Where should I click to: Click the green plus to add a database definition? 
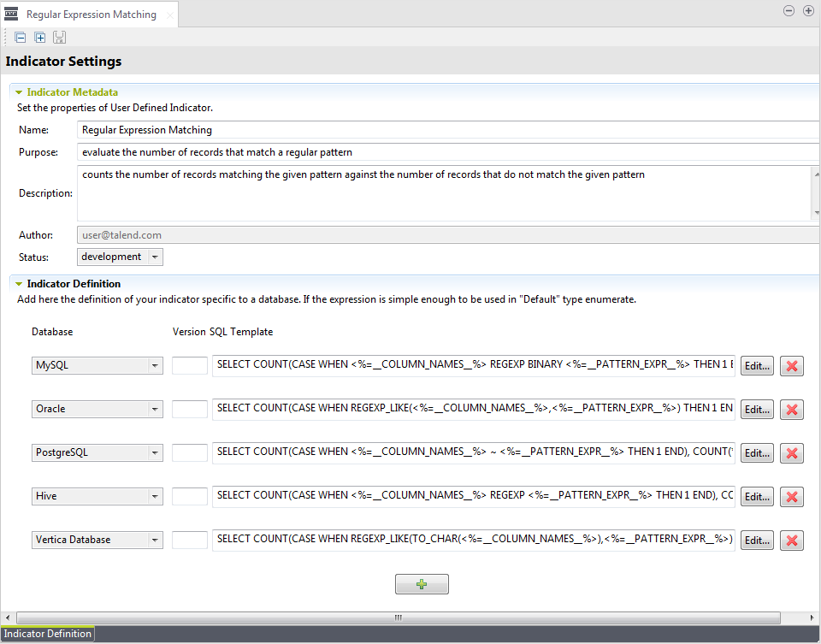(422, 583)
